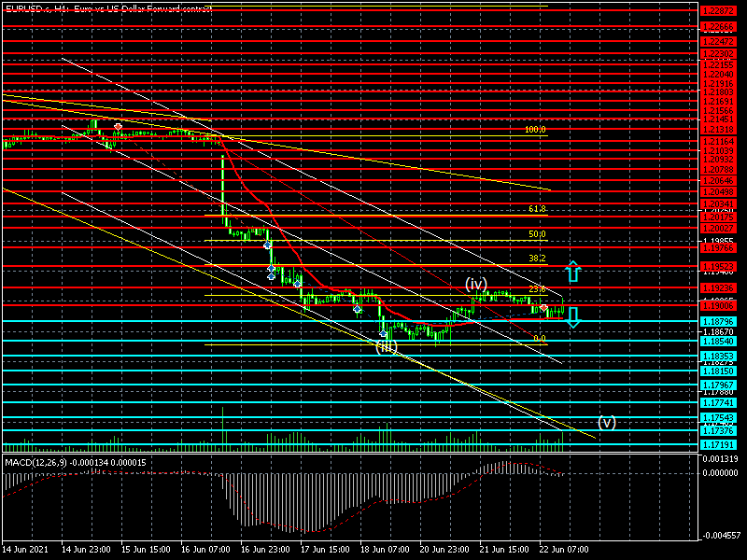This screenshot has height=560, width=747.
Task: Click the 20 Jun 23:00 time axis label
Action: tap(444, 549)
